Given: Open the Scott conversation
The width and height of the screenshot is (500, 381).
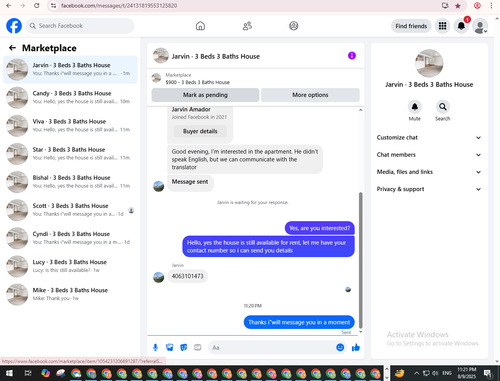Looking at the screenshot, I should 70,210.
